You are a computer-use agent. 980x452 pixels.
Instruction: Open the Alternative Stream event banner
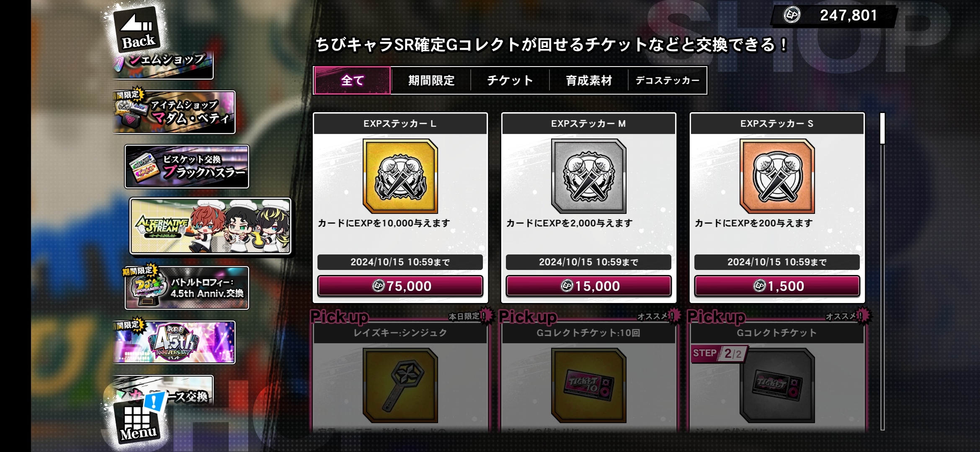[210, 226]
